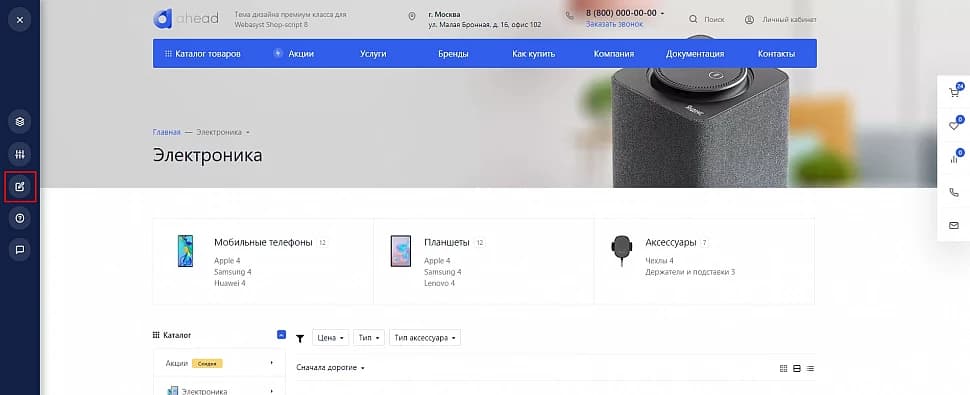Click the user account icon
Image resolution: width=970 pixels, height=395 pixels.
[x=749, y=19]
